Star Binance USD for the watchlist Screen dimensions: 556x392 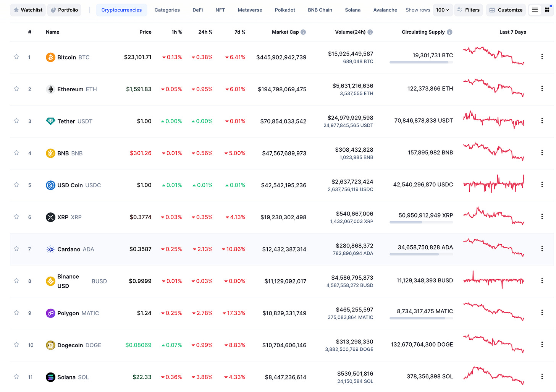point(16,281)
